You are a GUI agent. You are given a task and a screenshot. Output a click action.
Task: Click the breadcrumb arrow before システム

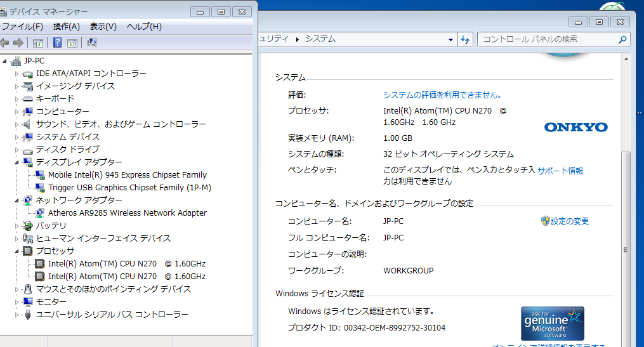click(x=298, y=39)
